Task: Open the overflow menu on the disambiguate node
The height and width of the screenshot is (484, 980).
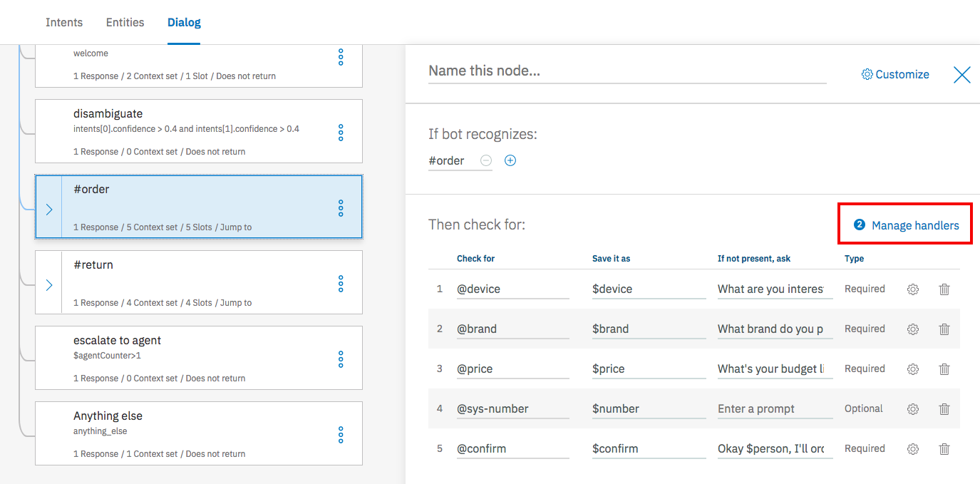Action: coord(341,132)
